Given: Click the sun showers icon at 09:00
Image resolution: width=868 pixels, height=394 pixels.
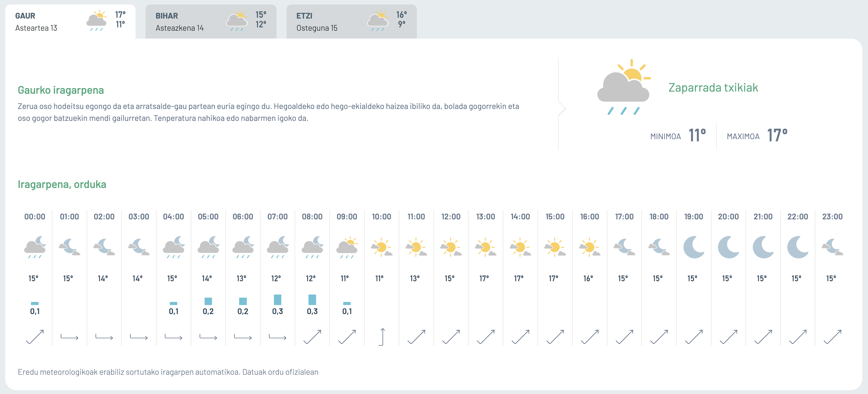Looking at the screenshot, I should point(347,247).
